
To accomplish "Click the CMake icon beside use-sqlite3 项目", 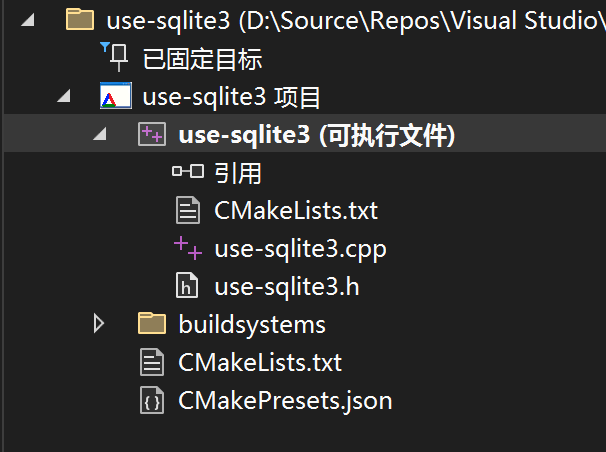I will (x=115, y=97).
